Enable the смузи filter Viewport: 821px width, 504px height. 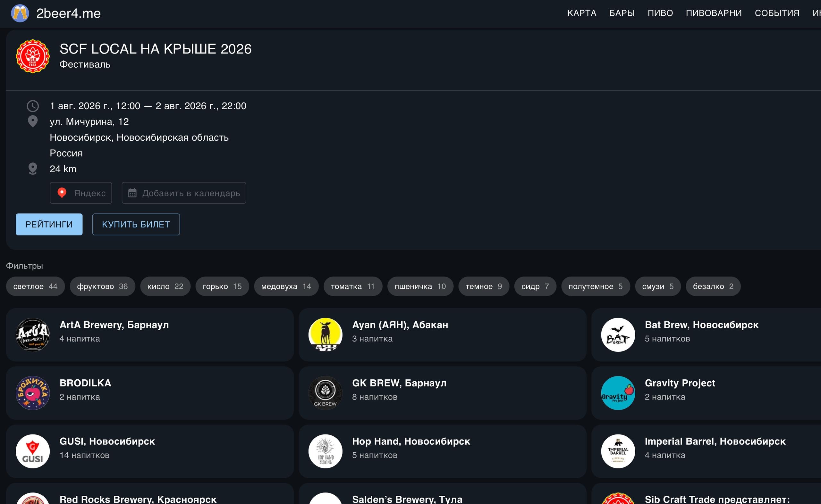(658, 286)
